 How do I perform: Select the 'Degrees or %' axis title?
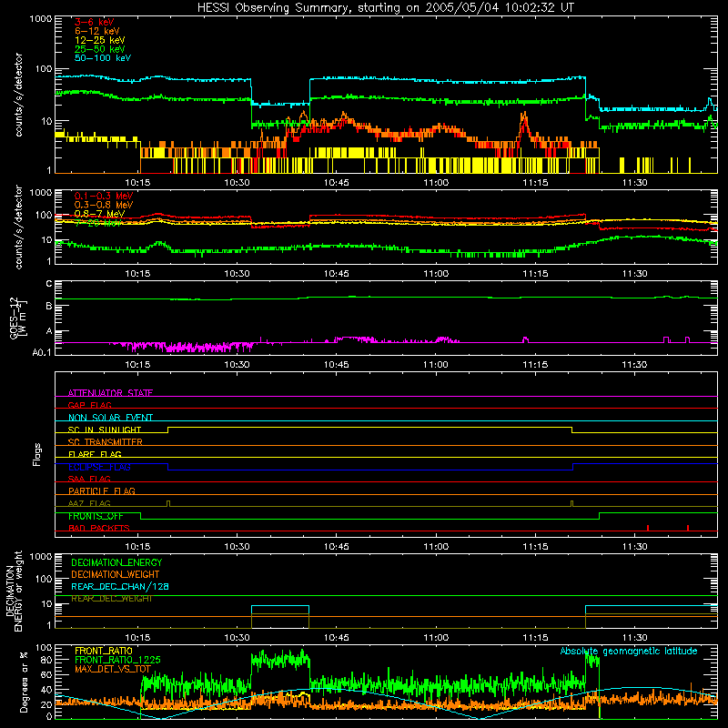pos(24,682)
